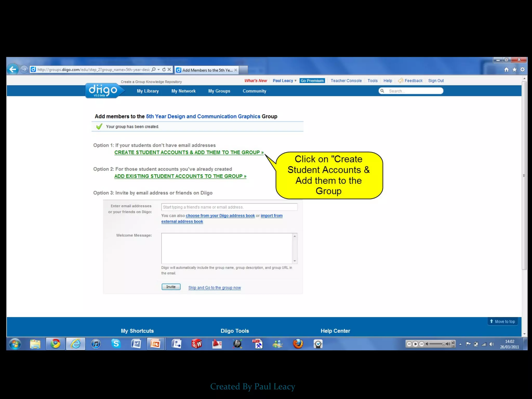Open the address bar dropdown arrow
This screenshot has height=399, width=532.
[158, 70]
